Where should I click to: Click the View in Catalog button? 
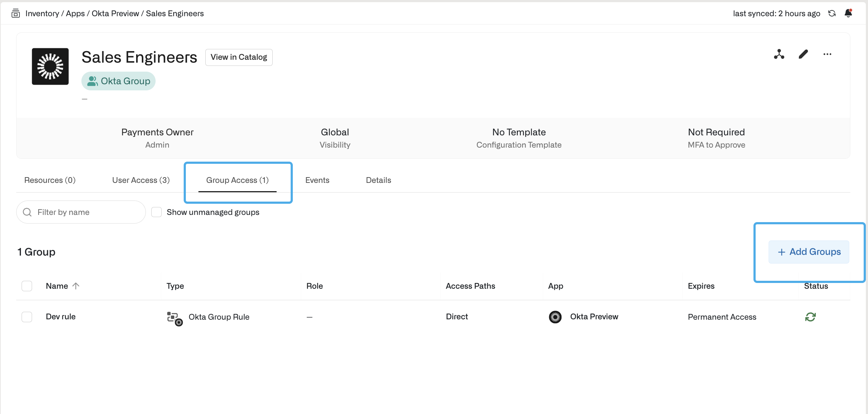[239, 57]
